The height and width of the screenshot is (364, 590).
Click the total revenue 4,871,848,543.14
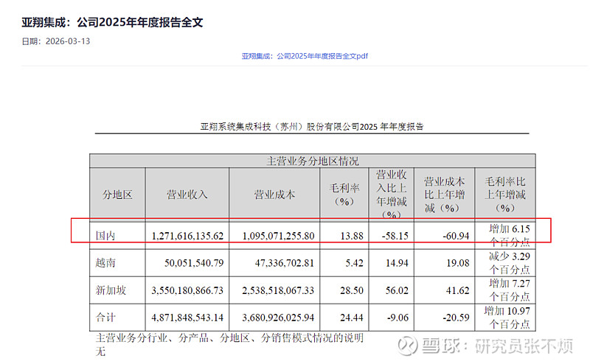tap(187, 318)
